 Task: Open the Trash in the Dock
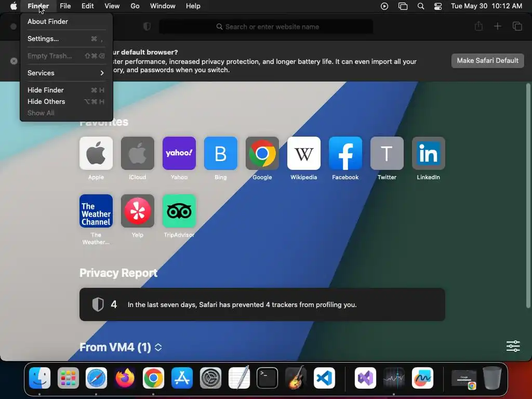tap(493, 378)
